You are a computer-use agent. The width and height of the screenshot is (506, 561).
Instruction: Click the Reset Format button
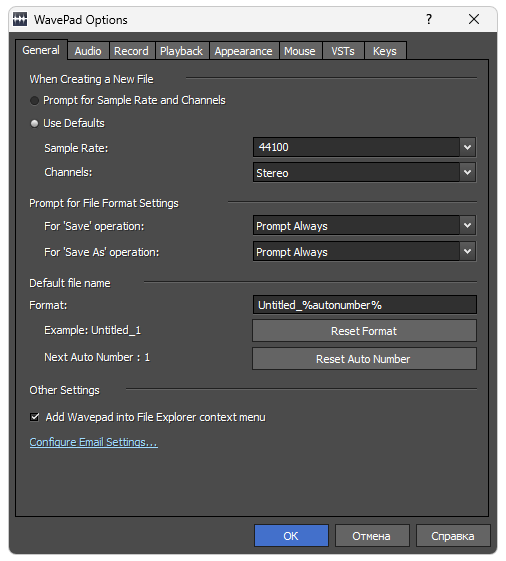click(364, 331)
